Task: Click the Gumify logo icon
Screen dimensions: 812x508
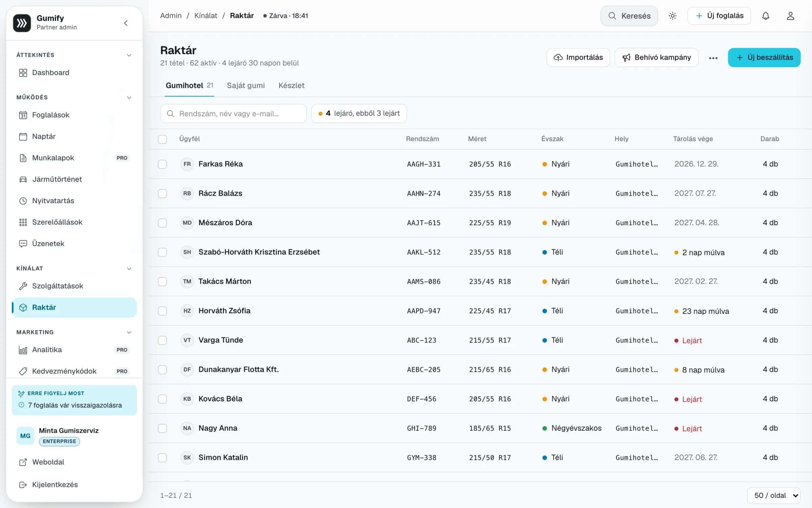Action: (22, 23)
